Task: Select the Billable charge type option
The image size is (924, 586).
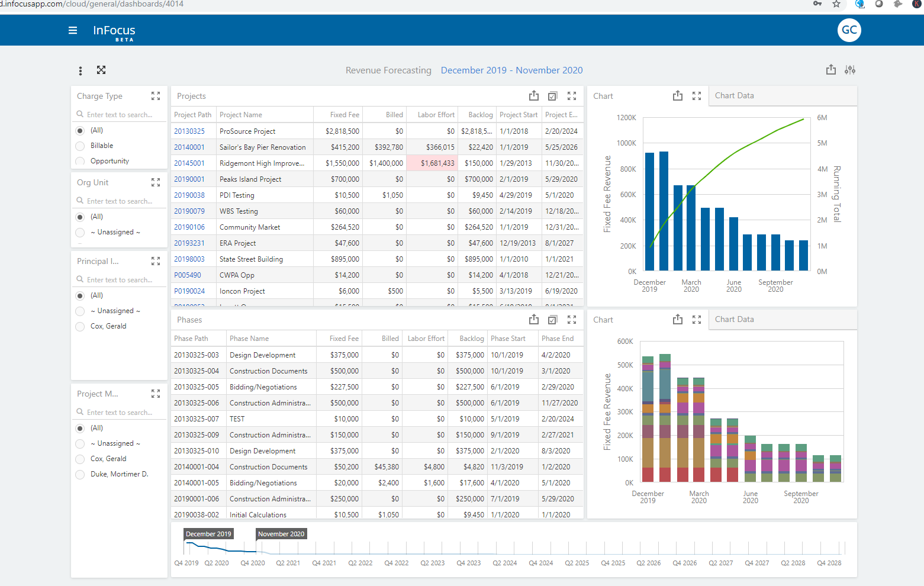Action: pyautogui.click(x=80, y=146)
